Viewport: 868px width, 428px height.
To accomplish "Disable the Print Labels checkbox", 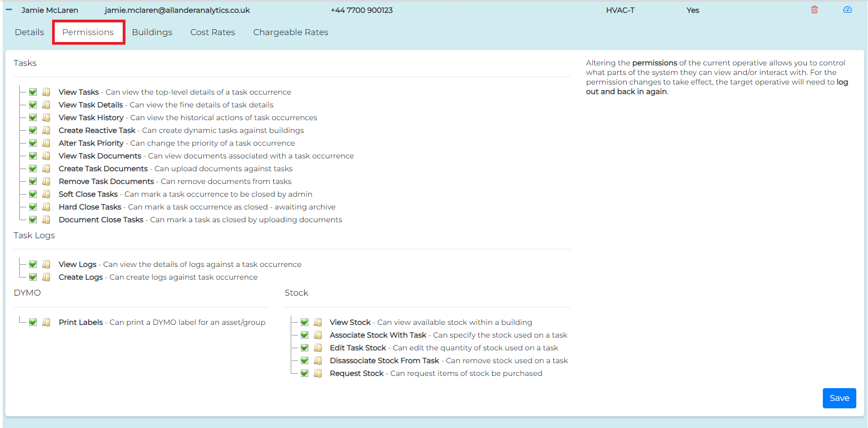I will (33, 322).
